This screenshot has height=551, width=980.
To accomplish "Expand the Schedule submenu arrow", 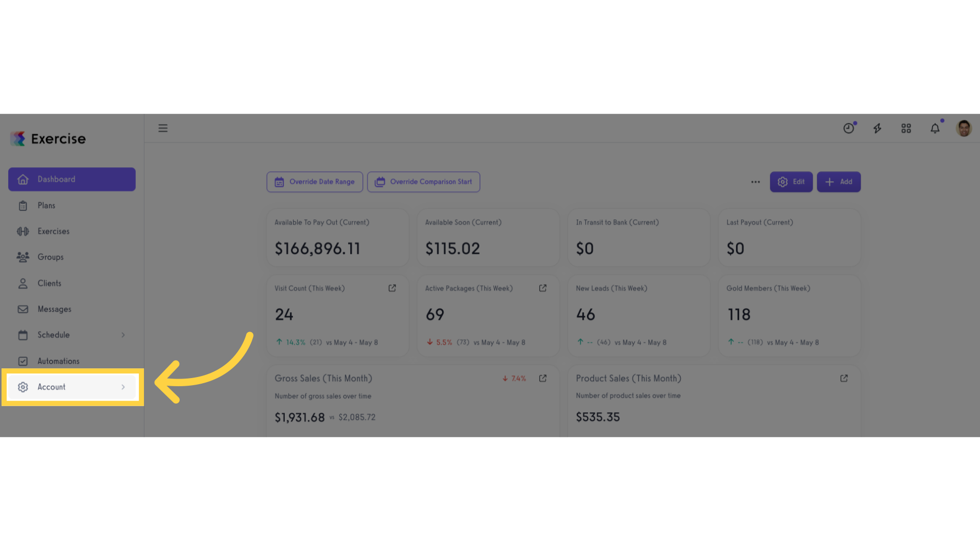I will [123, 335].
